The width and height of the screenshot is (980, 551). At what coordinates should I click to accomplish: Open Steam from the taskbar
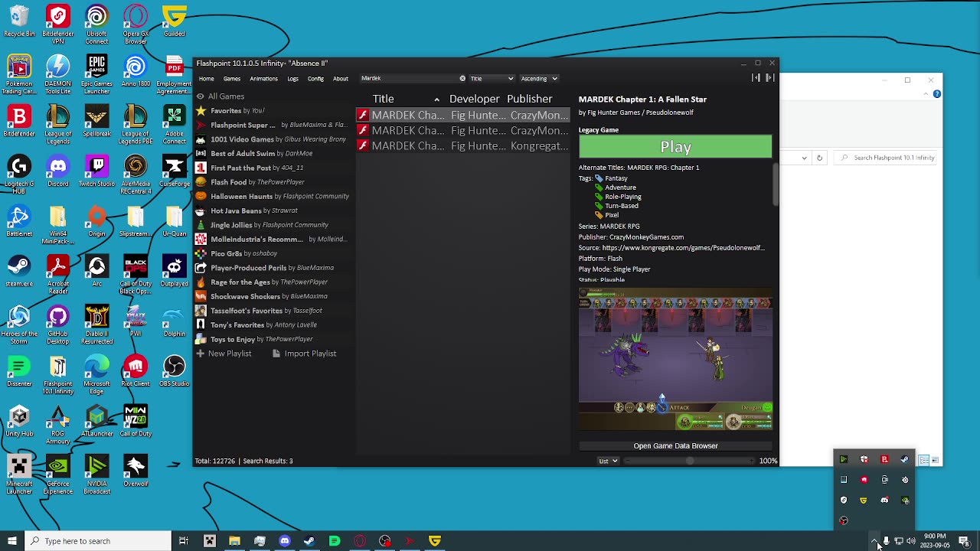[x=309, y=541]
